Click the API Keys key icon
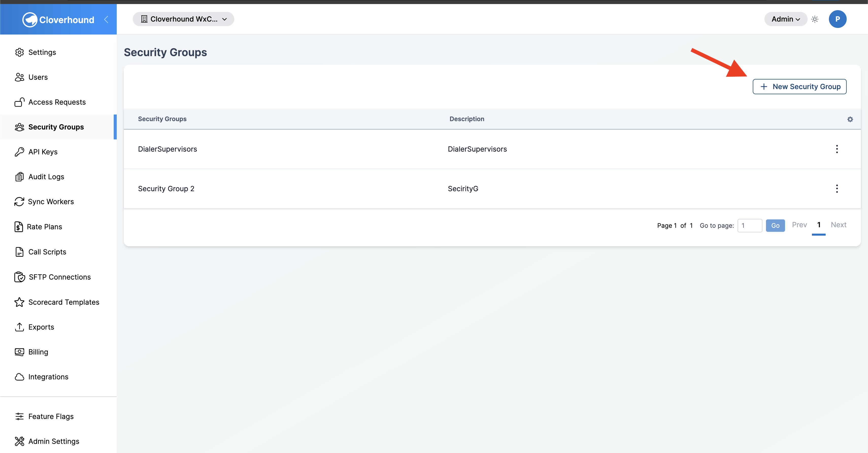The image size is (868, 453). [20, 152]
